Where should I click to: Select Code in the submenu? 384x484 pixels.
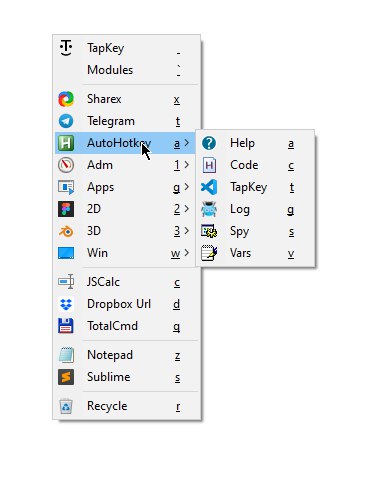coord(255,165)
